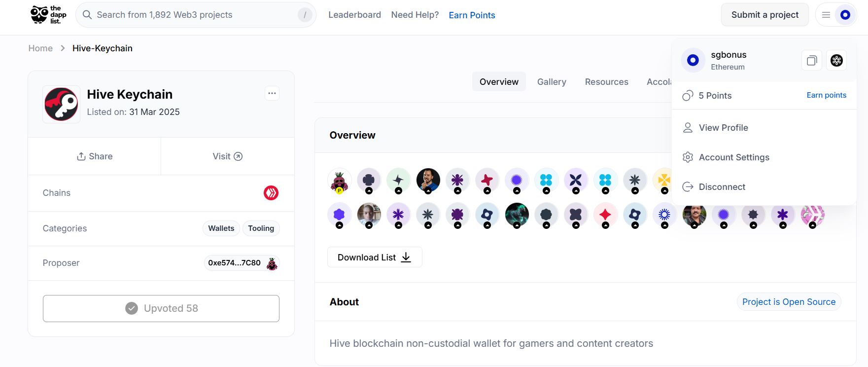The width and height of the screenshot is (868, 367).
Task: Click the proposer avatar beside 0xe574...7C80
Action: pyautogui.click(x=272, y=263)
